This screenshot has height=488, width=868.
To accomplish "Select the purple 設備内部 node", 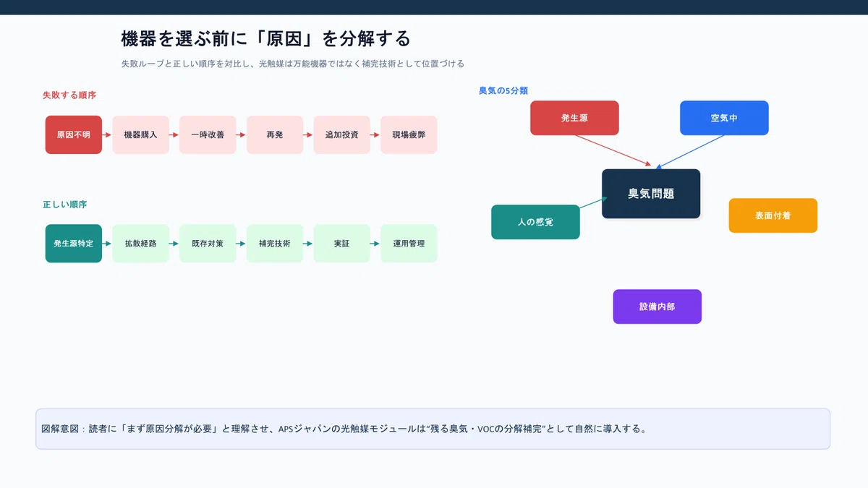I will (x=658, y=307).
